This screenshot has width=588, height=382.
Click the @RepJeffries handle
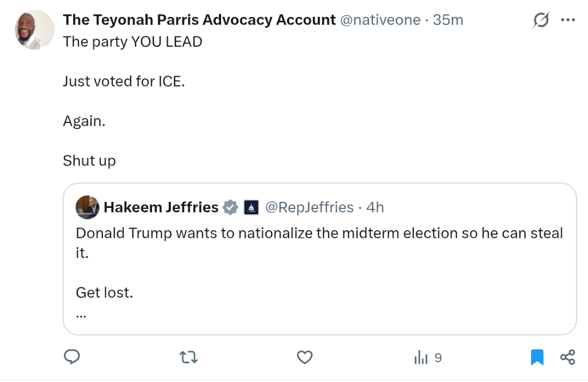point(309,207)
